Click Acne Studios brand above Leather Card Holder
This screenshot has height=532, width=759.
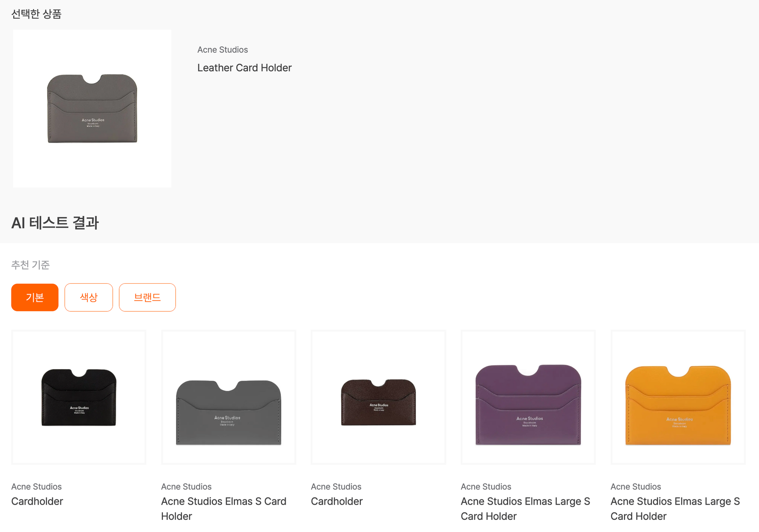pos(222,50)
